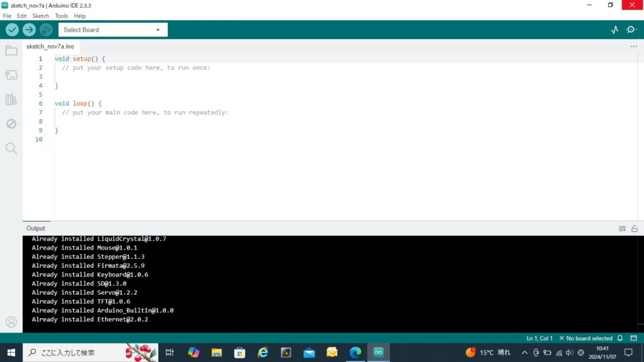This screenshot has height=362, width=644.
Task: Open the Mail app from taskbar
Action: click(309, 353)
